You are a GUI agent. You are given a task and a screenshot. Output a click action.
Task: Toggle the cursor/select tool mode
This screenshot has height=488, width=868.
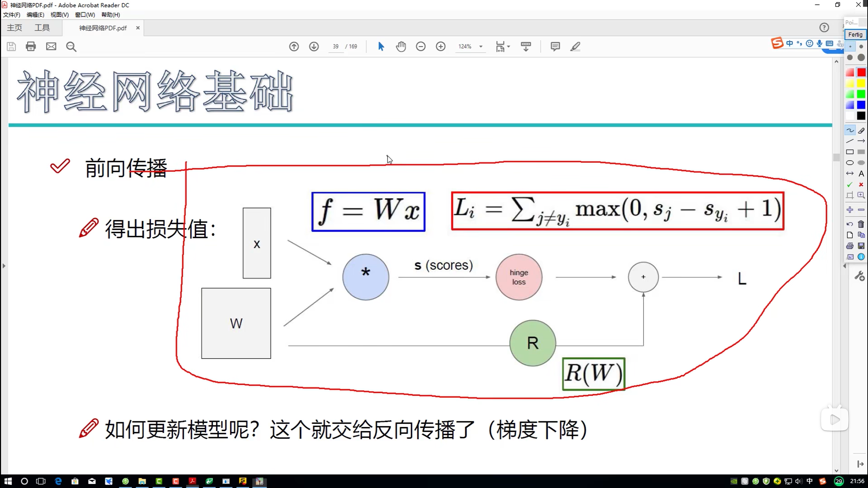click(381, 46)
